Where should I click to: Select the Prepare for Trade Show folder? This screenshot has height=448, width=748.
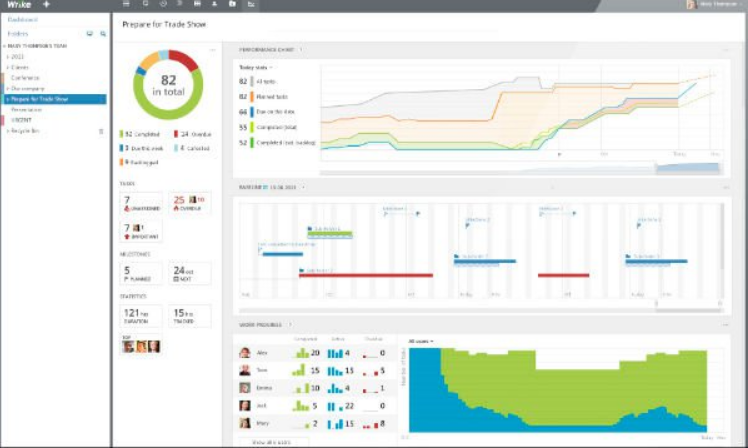click(39, 99)
